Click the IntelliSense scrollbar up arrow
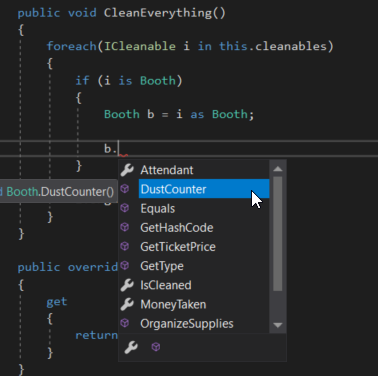 [x=278, y=169]
